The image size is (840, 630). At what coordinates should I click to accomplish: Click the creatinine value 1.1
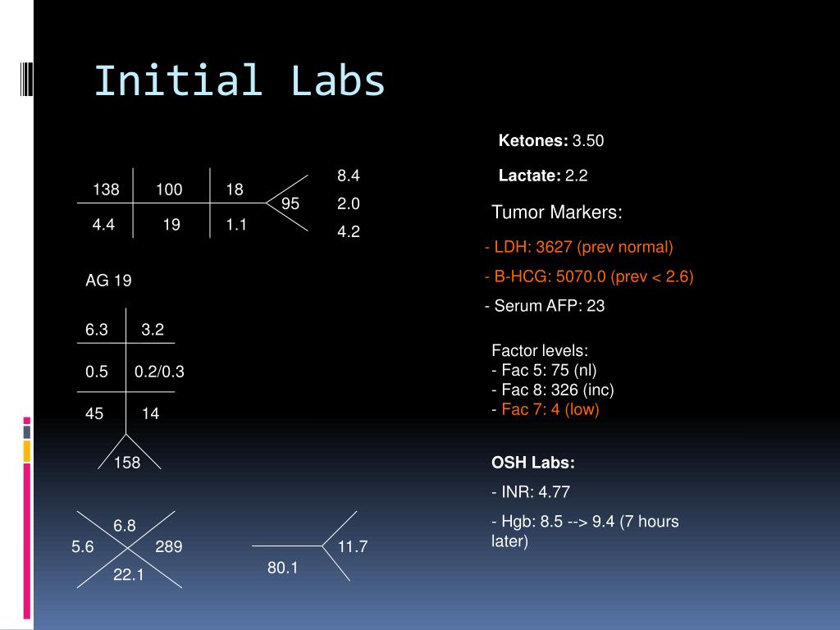tap(236, 224)
